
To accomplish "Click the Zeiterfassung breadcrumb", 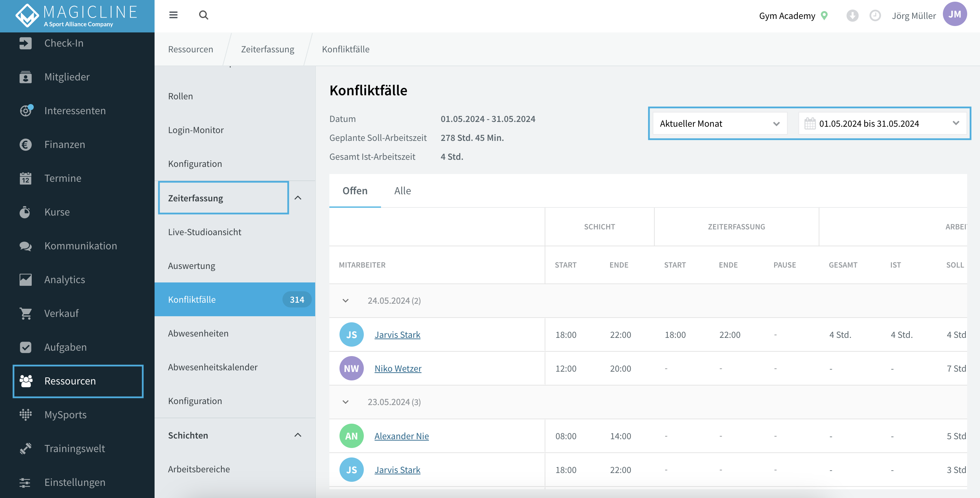I will click(x=268, y=49).
